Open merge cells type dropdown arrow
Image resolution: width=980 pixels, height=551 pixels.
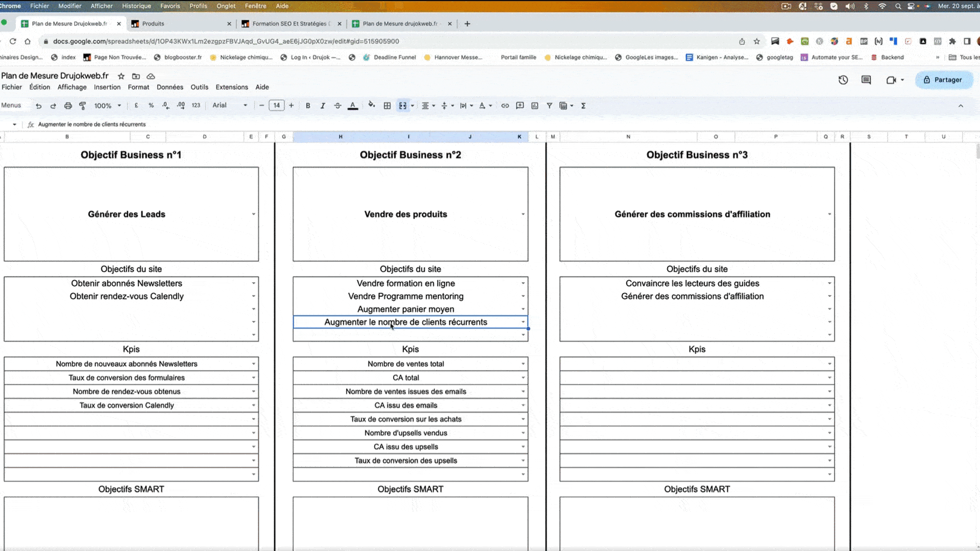pyautogui.click(x=412, y=106)
